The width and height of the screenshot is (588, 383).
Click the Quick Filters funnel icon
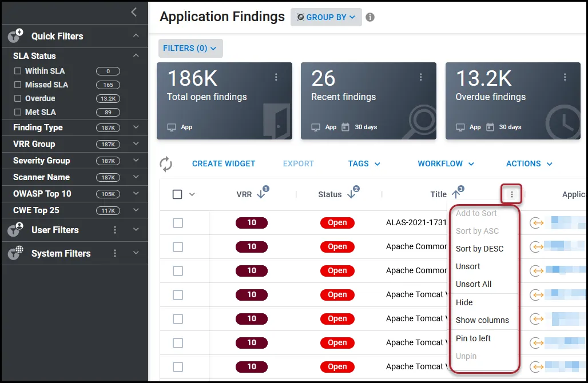click(15, 36)
